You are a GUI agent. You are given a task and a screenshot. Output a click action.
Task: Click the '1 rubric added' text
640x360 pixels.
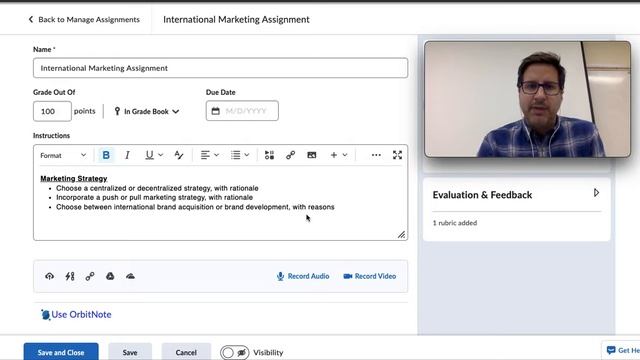tap(455, 223)
